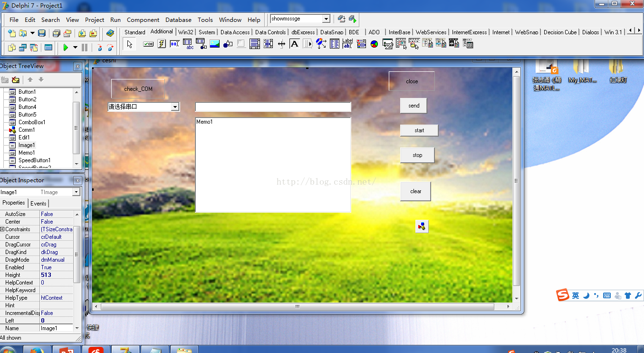The width and height of the screenshot is (644, 353).
Task: Open the Tools menu
Action: pos(205,20)
